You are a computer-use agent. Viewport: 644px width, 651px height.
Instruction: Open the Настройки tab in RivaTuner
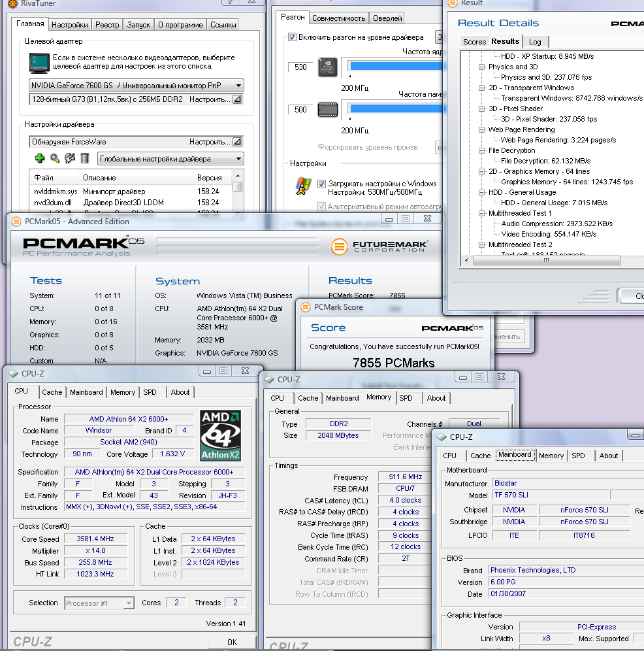pyautogui.click(x=70, y=25)
